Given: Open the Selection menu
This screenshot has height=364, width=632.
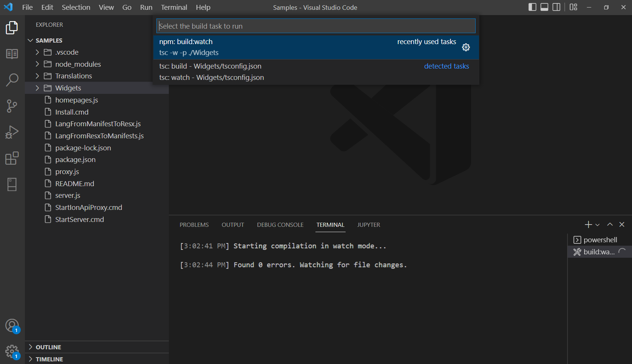Looking at the screenshot, I should click(76, 7).
